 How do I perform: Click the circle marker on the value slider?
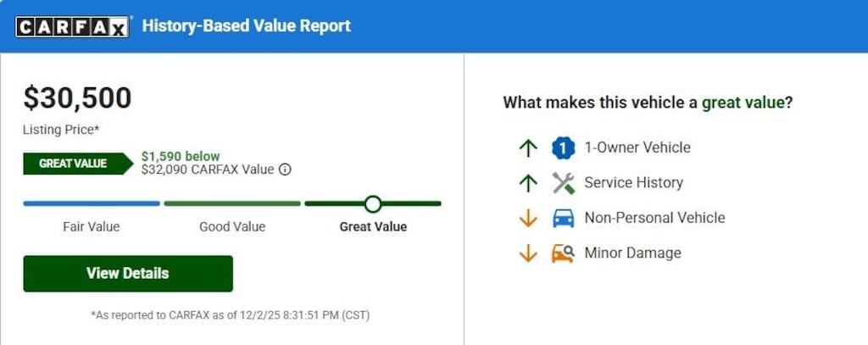pos(372,203)
